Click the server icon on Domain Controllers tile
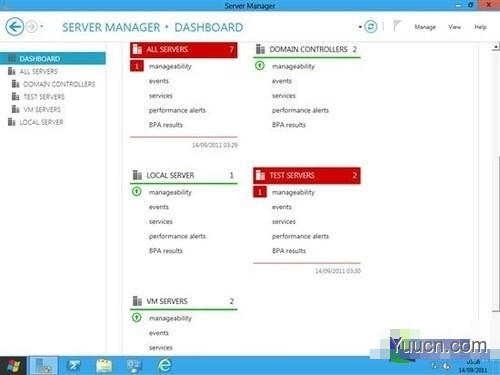Screen dimensions: 500x375 (x=260, y=49)
